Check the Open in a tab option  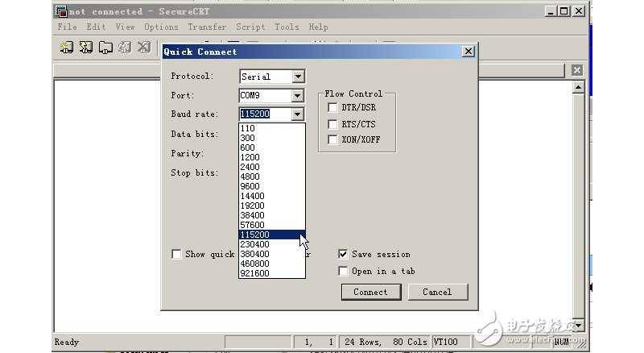[x=343, y=271]
